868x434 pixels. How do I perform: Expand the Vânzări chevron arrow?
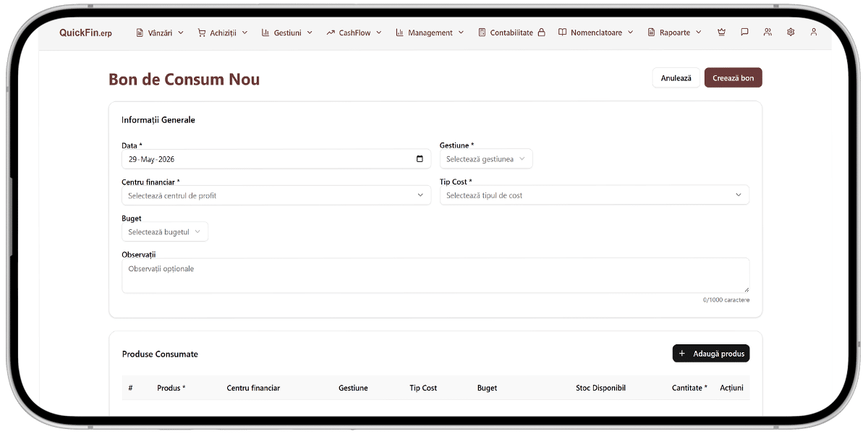point(181,33)
